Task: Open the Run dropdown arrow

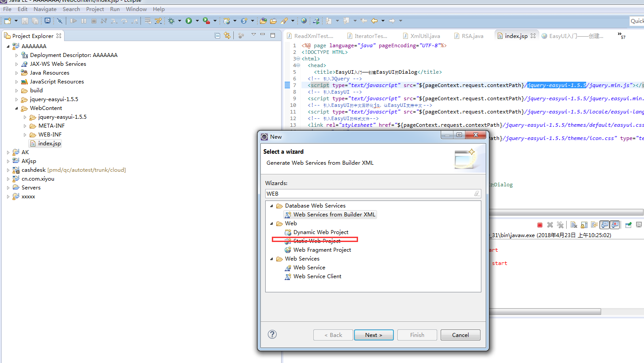Action: [197, 21]
